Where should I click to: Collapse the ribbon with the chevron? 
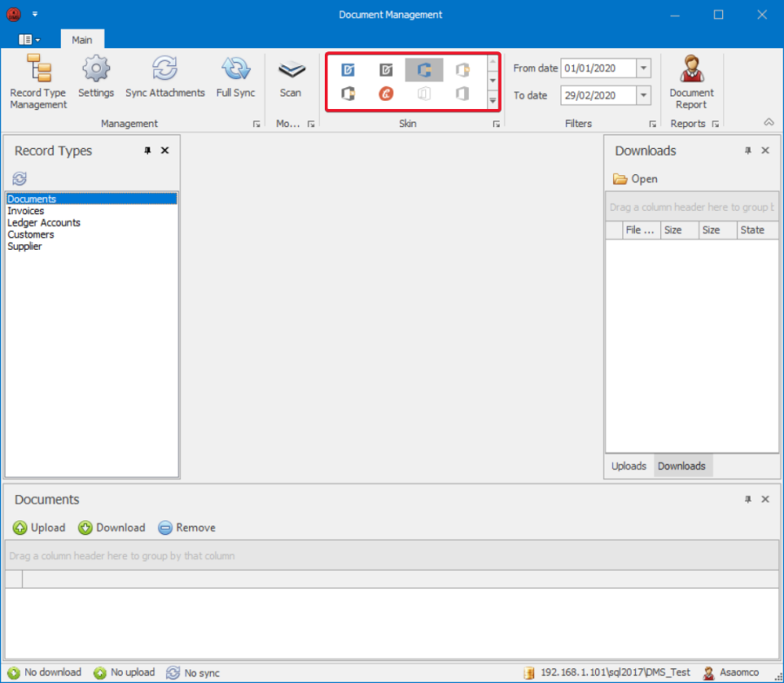pyautogui.click(x=768, y=123)
